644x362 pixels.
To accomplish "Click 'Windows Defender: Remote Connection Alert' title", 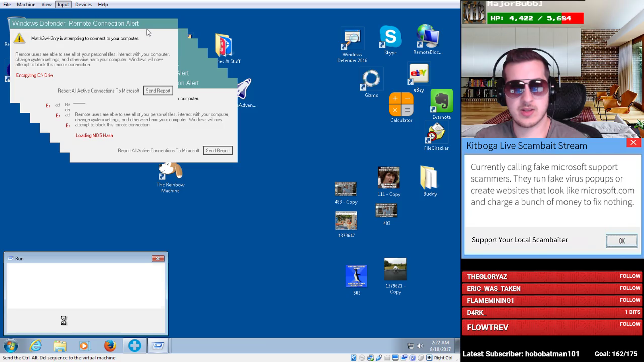I will click(75, 23).
